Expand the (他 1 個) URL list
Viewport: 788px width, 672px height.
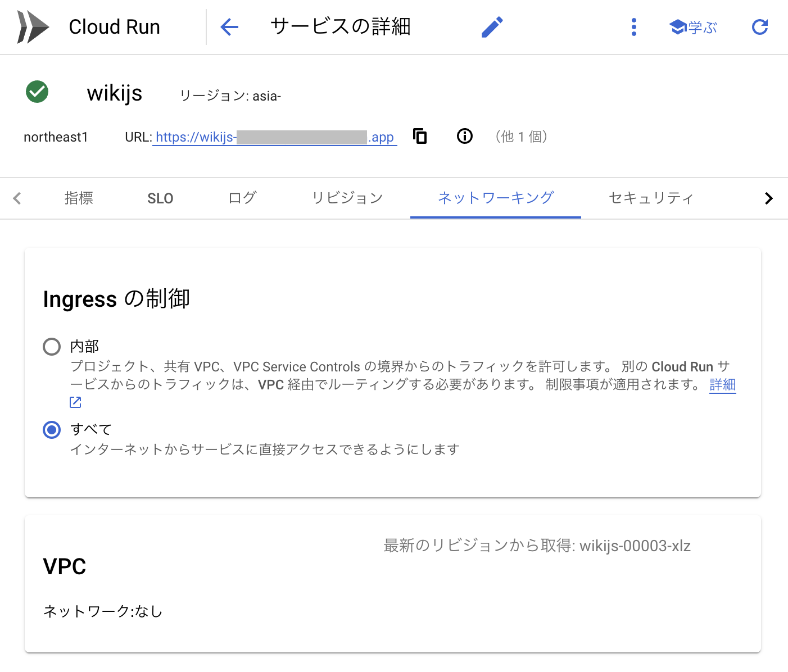tap(521, 136)
